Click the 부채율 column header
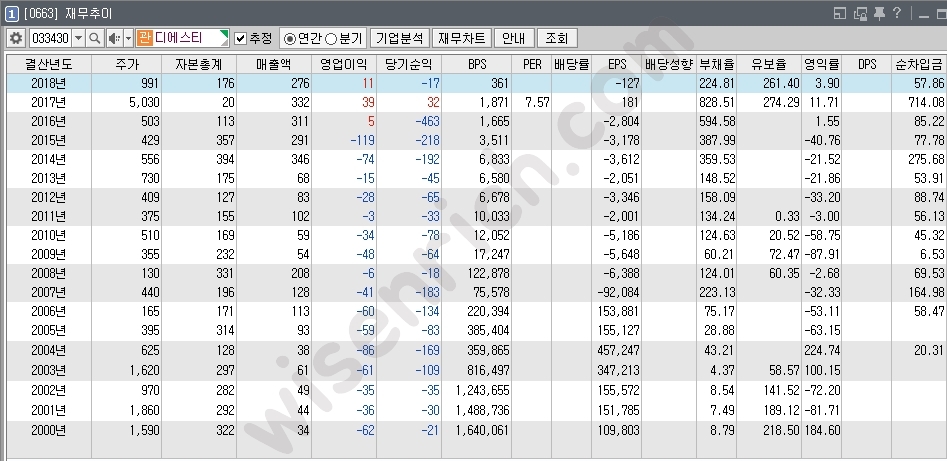947x461 pixels. pyautogui.click(x=717, y=64)
